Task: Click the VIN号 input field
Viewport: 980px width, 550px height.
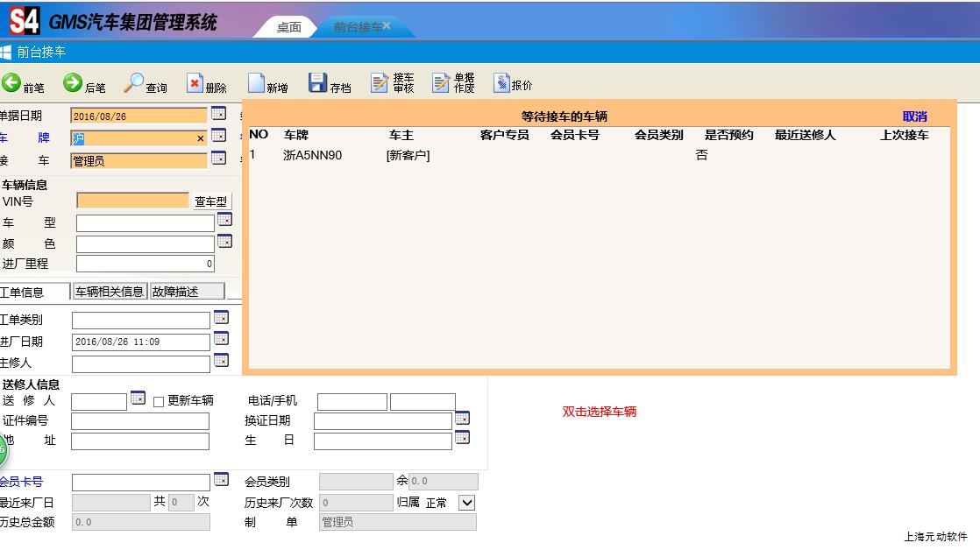Action: point(132,201)
